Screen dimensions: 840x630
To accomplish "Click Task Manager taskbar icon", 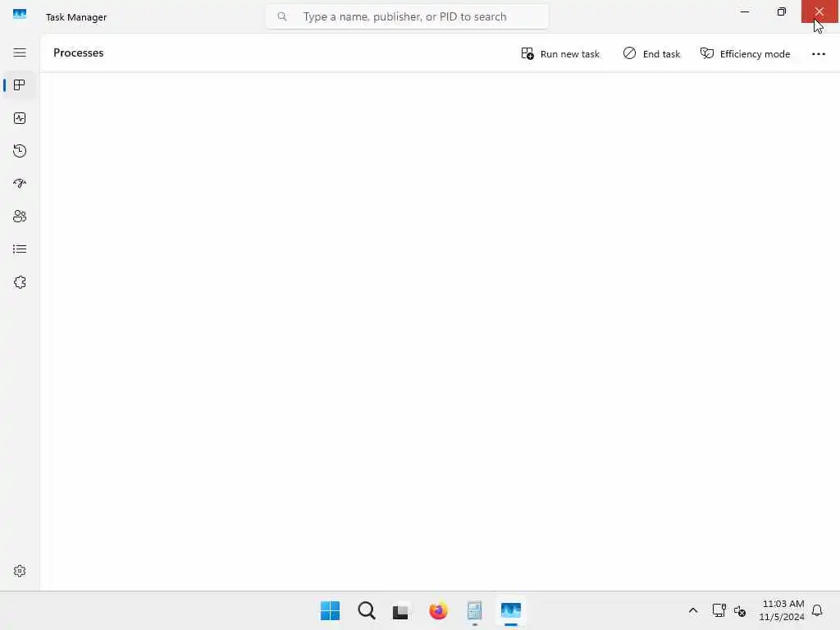I will coord(510,610).
